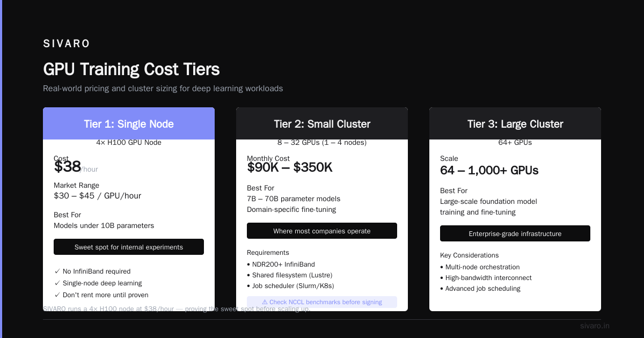Click the GPU Training Cost Tiers heading
This screenshot has width=644, height=338.
click(x=131, y=70)
